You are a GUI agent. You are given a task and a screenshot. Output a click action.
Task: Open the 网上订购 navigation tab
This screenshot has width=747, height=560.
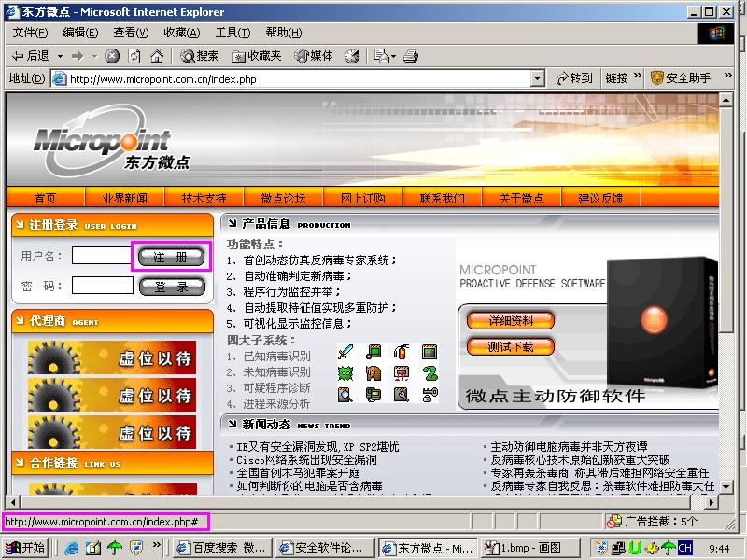click(x=362, y=198)
